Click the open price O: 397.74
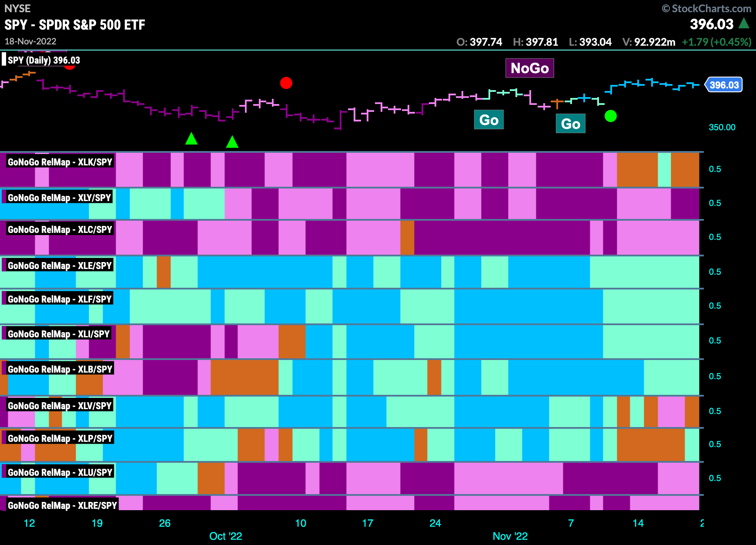Screen dimensions: 756x545 (479, 42)
